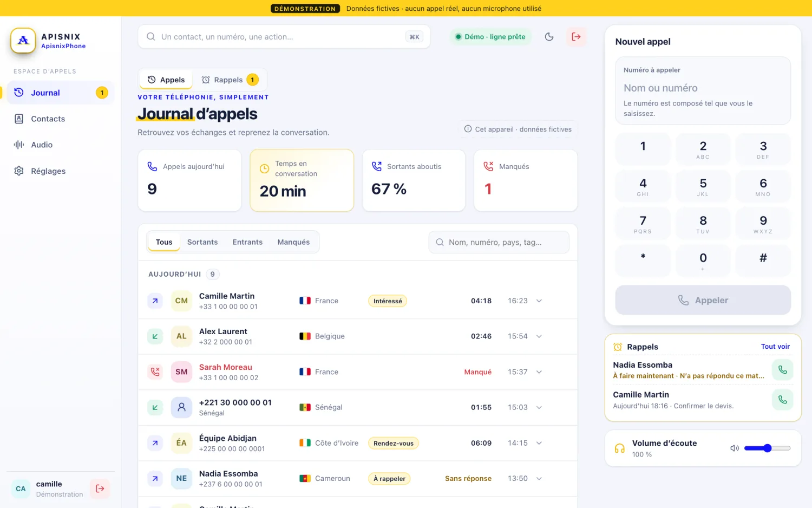Click the Intéressé tag on Camille Martin
The height and width of the screenshot is (508, 812).
click(388, 301)
